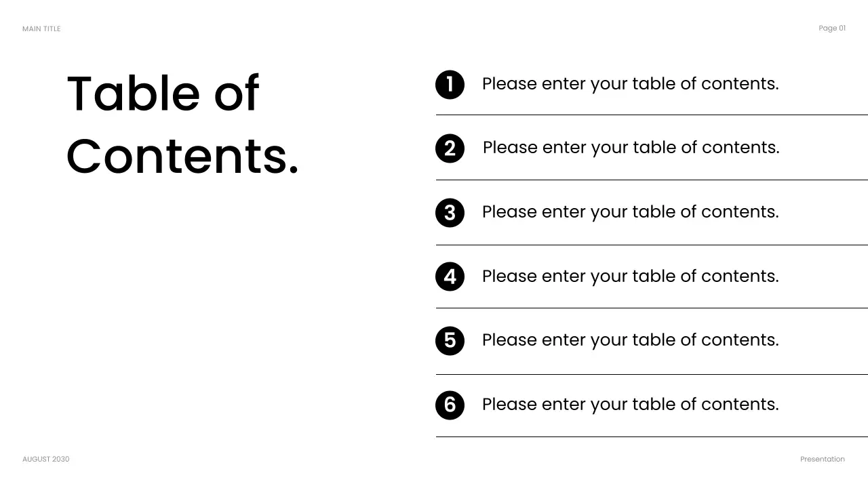Select the fourth table of contents entry text
868x488 pixels.
point(630,277)
